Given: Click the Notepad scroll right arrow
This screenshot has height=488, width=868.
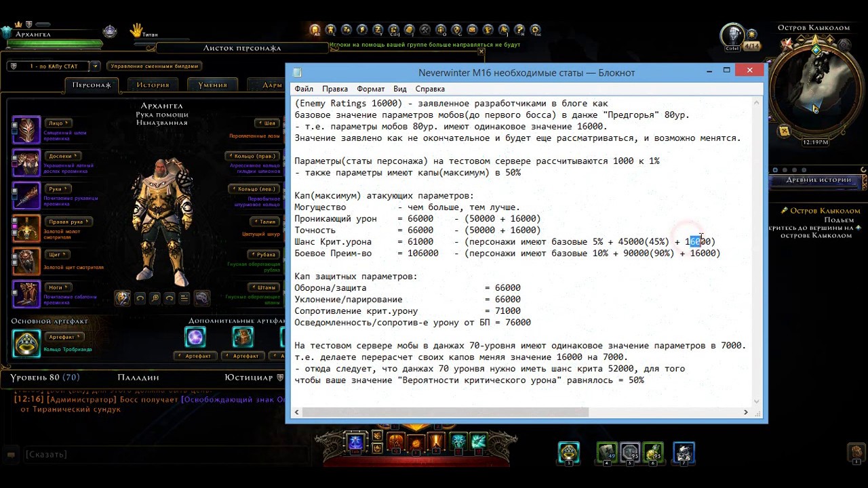Looking at the screenshot, I should coord(746,412).
